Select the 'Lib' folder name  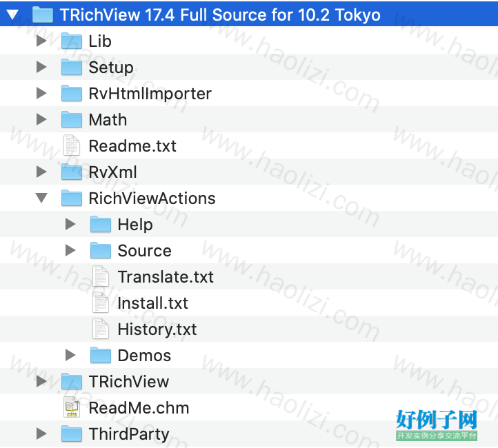tap(100, 41)
